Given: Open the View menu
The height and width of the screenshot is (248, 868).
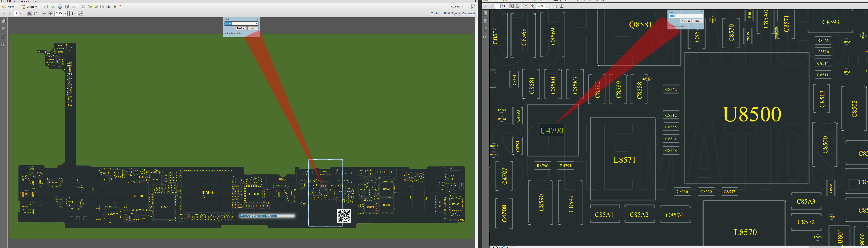Looking at the screenshot, I should coord(16,1).
